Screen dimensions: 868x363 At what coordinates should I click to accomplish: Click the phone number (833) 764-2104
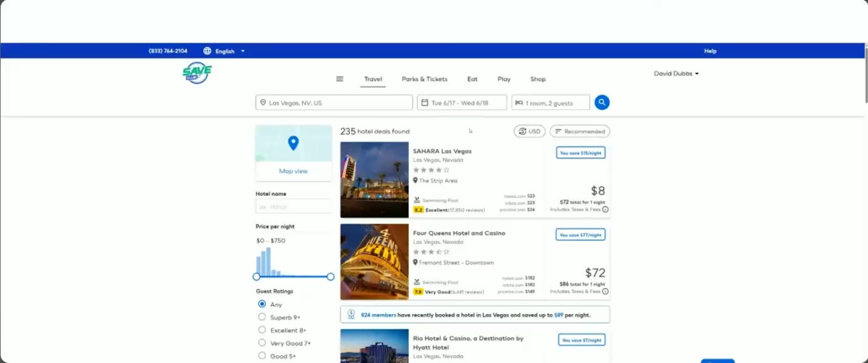167,51
